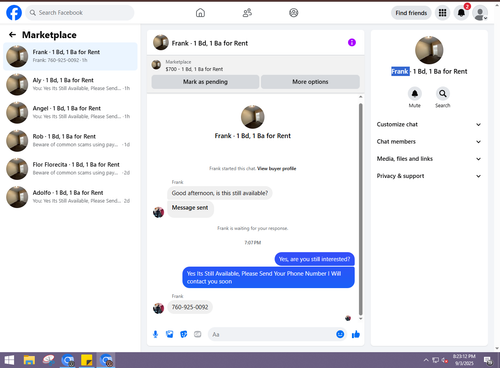Expand Chat members section
The height and width of the screenshot is (368, 500).
pyautogui.click(x=429, y=142)
